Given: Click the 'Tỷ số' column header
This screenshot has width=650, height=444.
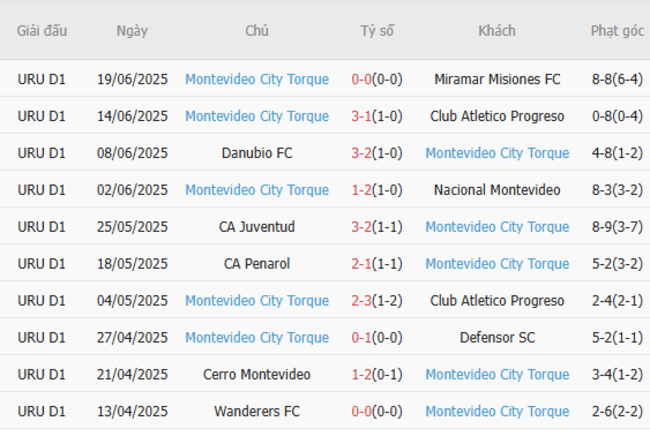Looking at the screenshot, I should 377,30.
